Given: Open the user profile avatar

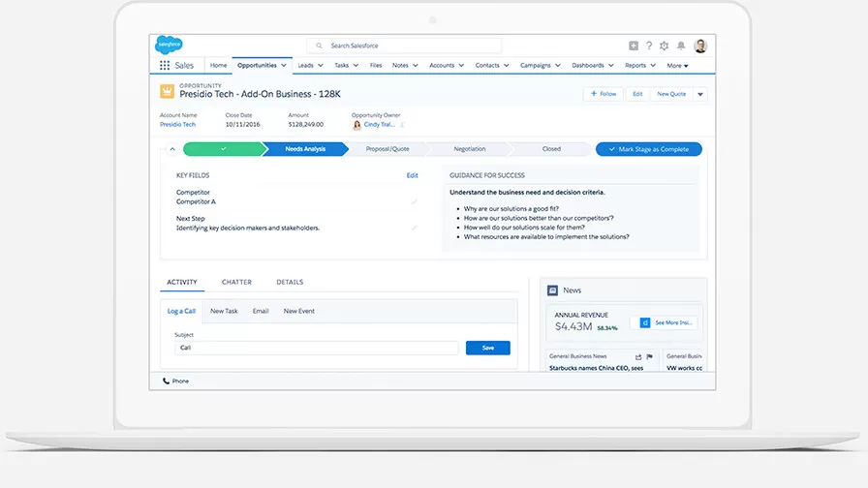Looking at the screenshot, I should 700,46.
